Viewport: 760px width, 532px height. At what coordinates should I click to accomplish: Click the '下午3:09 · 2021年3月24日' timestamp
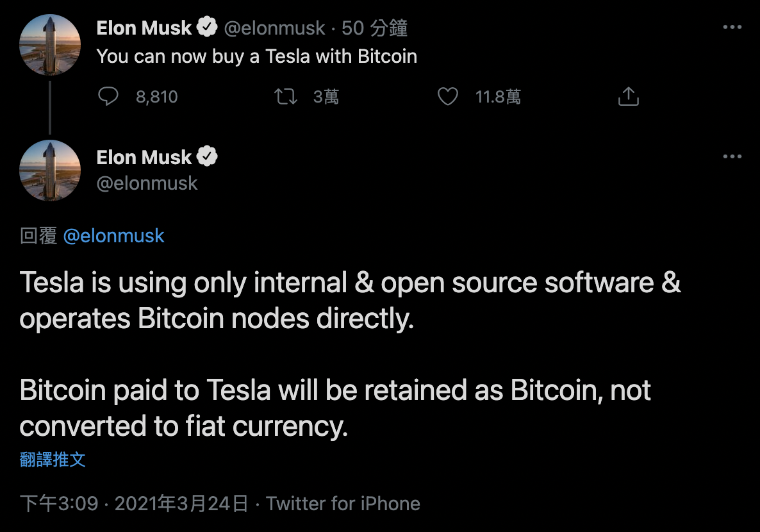click(135, 503)
